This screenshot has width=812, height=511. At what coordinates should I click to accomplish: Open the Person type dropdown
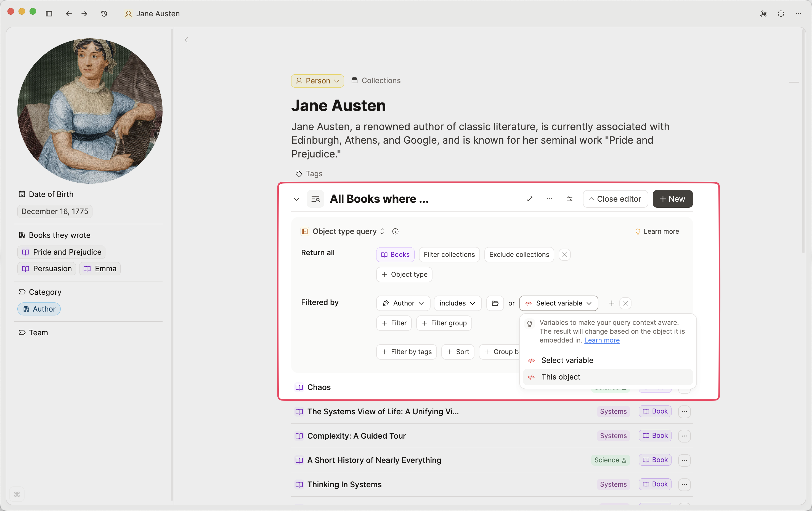click(x=317, y=81)
